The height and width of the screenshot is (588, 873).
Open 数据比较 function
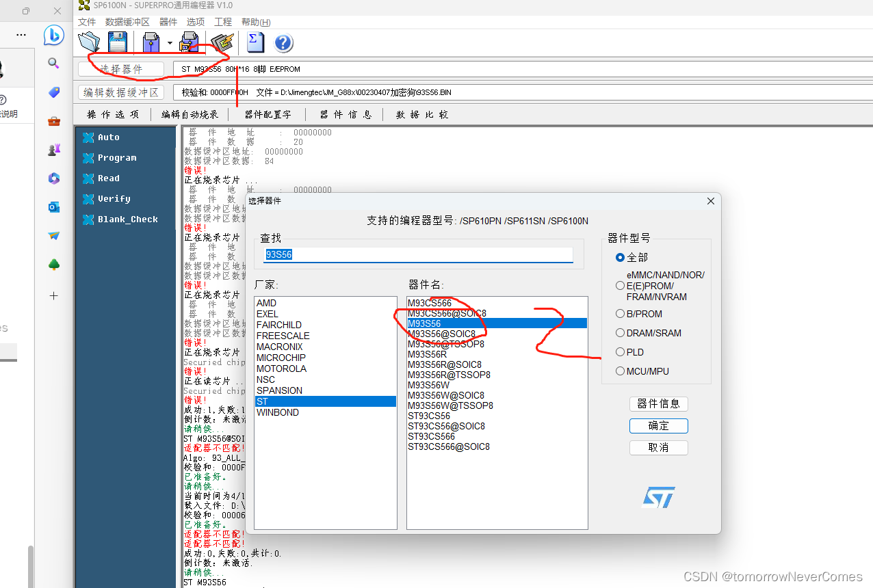[422, 114]
